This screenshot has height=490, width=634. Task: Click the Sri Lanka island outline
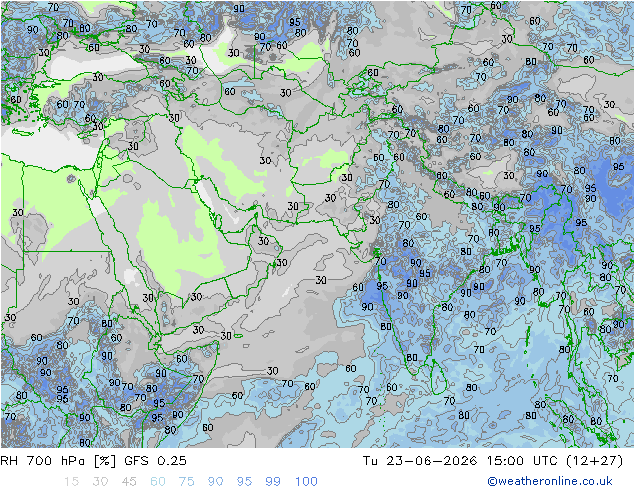tap(438, 377)
